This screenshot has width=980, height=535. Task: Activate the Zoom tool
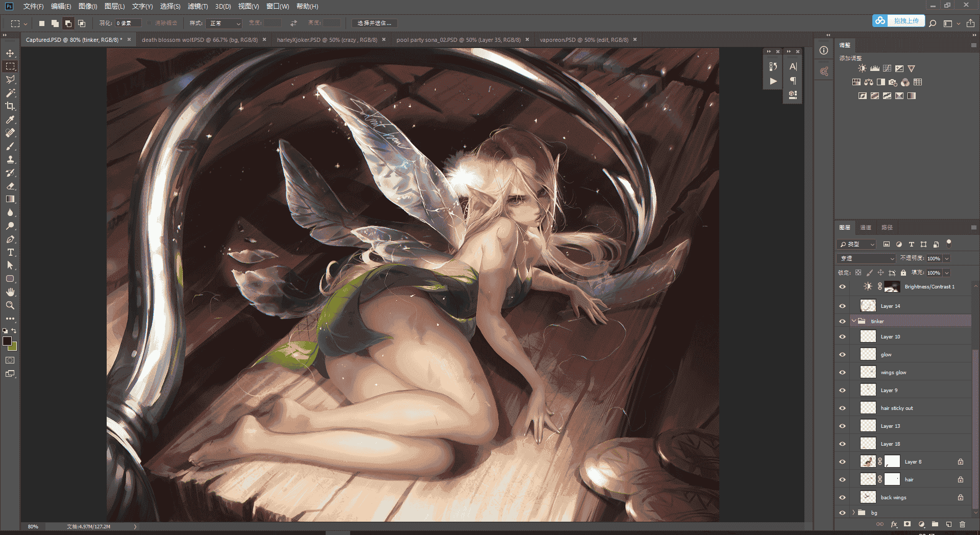[10, 305]
